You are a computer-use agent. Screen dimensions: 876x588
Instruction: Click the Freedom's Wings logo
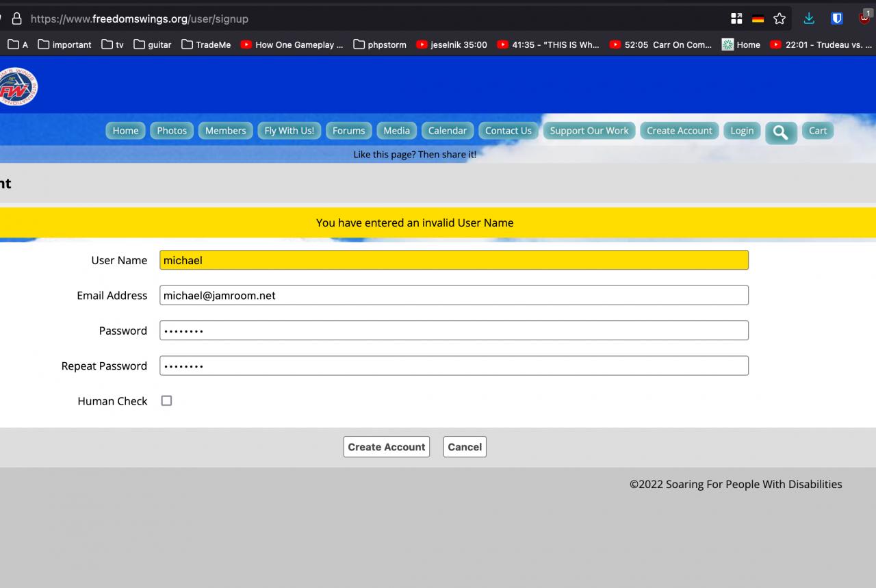coord(18,87)
